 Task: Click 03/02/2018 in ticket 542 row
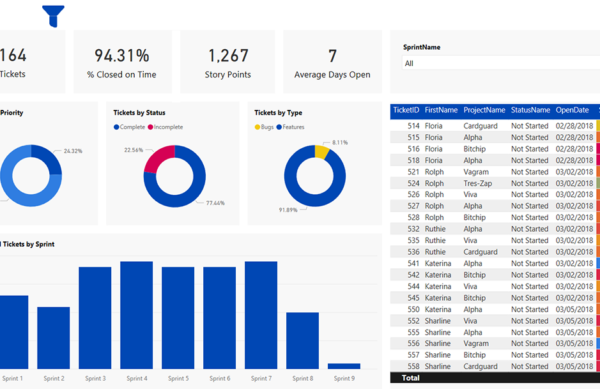coord(574,275)
